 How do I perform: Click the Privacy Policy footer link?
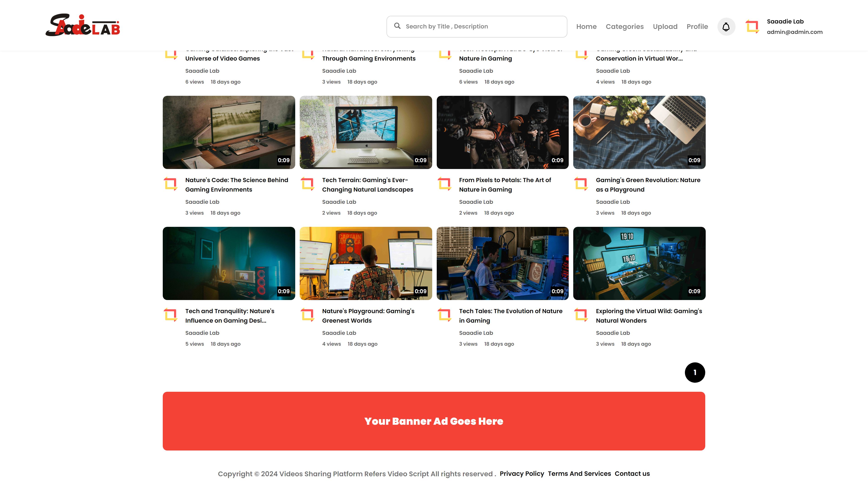pos(522,474)
